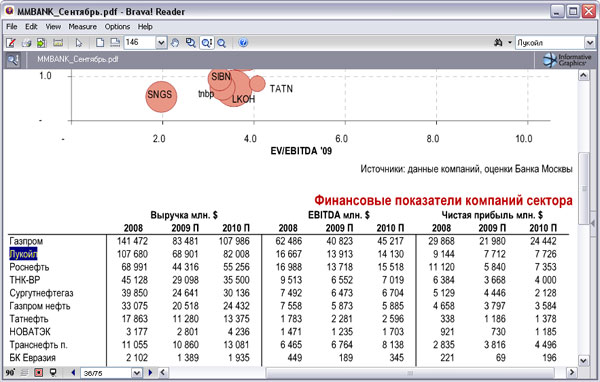Open the search text dropdown arrow
The width and height of the screenshot is (600, 382).
[590, 42]
